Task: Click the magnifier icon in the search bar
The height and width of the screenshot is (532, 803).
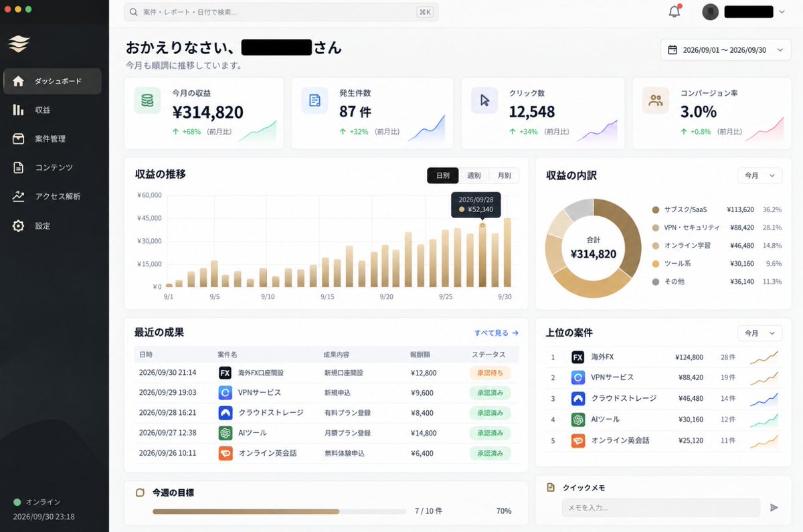Action: coord(134,12)
